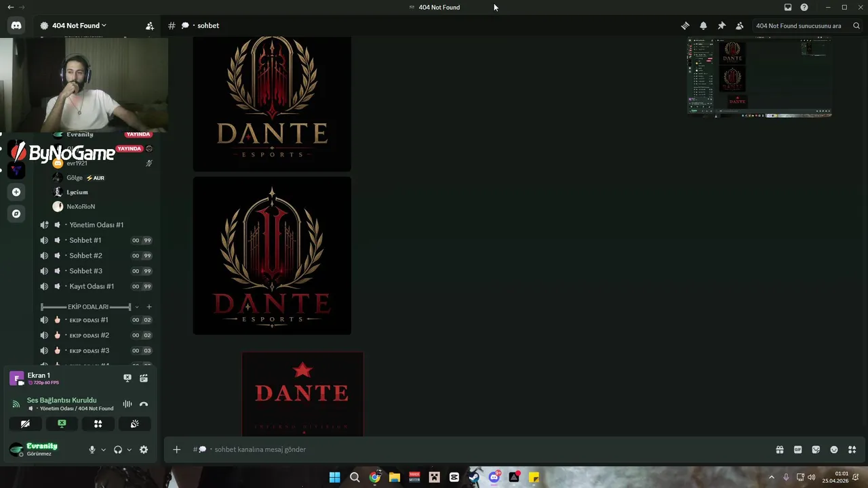Join the Yönetim Odası #1 voice channel
868x488 pixels.
[x=96, y=225]
